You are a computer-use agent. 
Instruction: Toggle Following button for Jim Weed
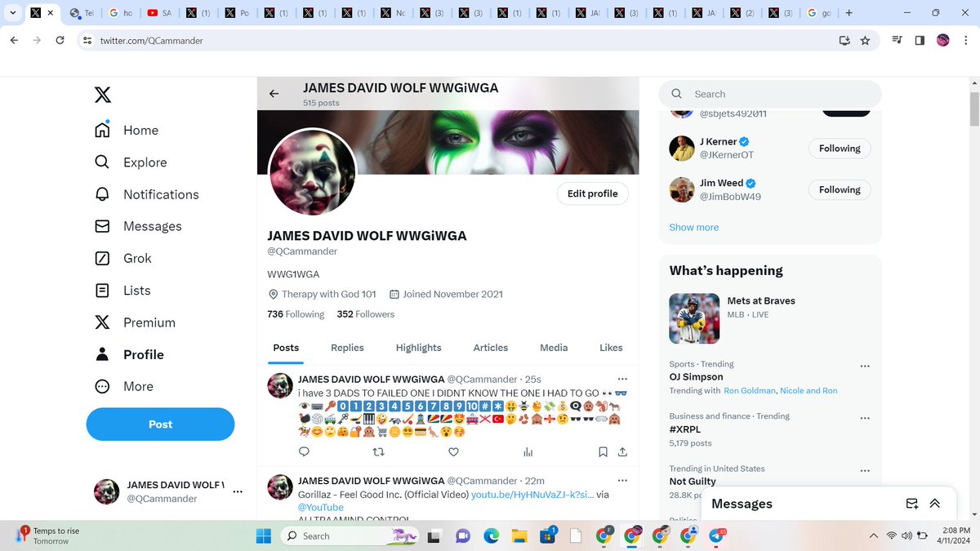[x=840, y=189]
